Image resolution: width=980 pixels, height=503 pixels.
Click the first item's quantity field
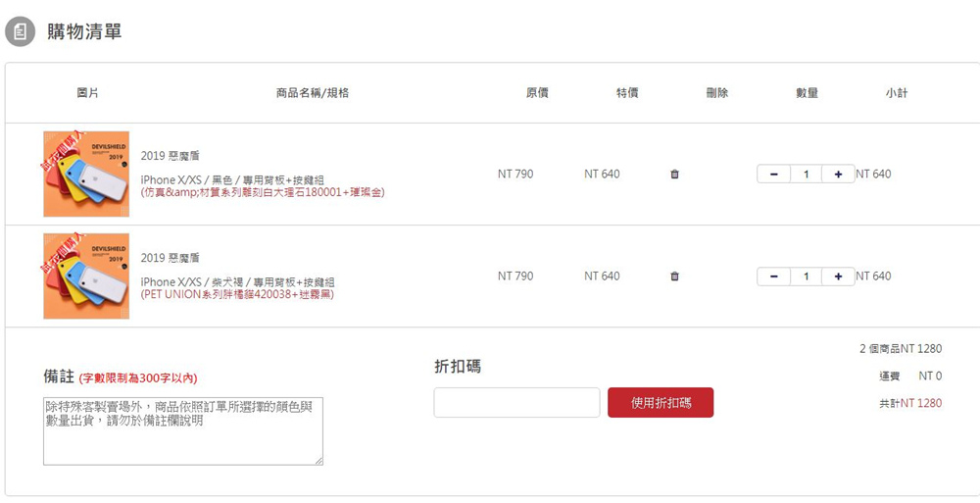point(807,174)
